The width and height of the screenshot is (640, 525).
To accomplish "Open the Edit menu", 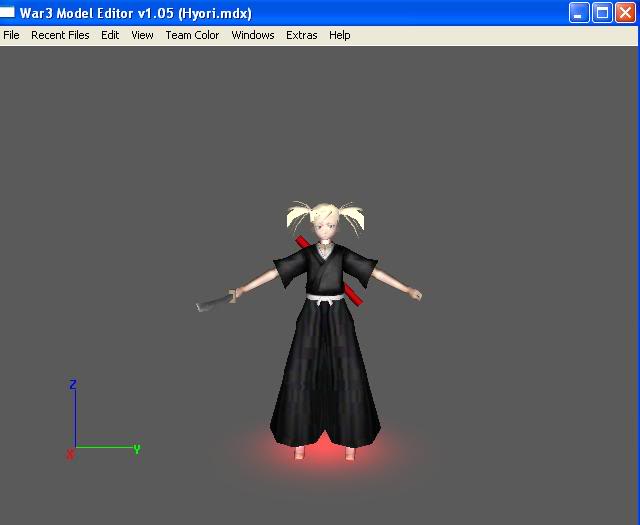I will pyautogui.click(x=110, y=36).
